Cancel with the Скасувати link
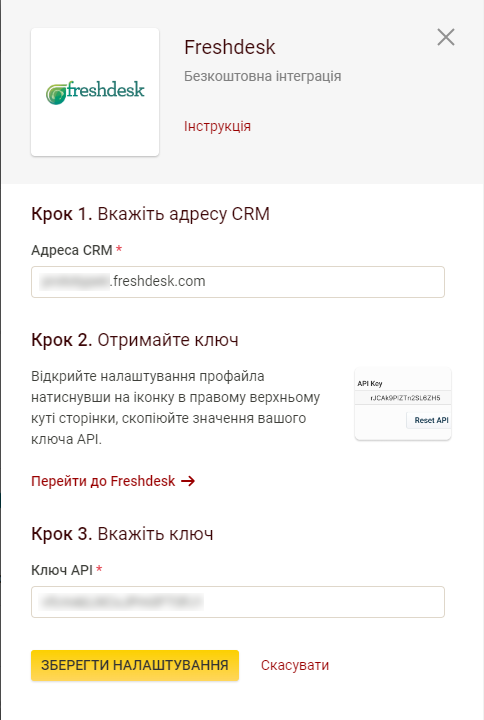484x720 pixels. tap(295, 665)
